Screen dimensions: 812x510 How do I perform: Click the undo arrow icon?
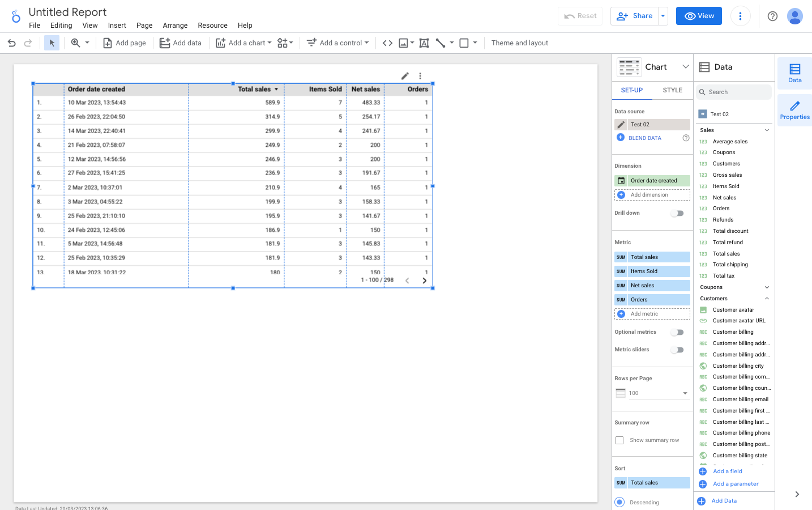[11, 43]
